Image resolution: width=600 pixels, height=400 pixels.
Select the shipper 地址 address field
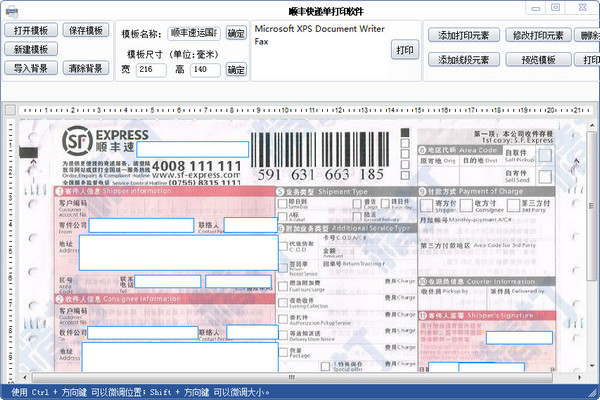click(x=179, y=253)
